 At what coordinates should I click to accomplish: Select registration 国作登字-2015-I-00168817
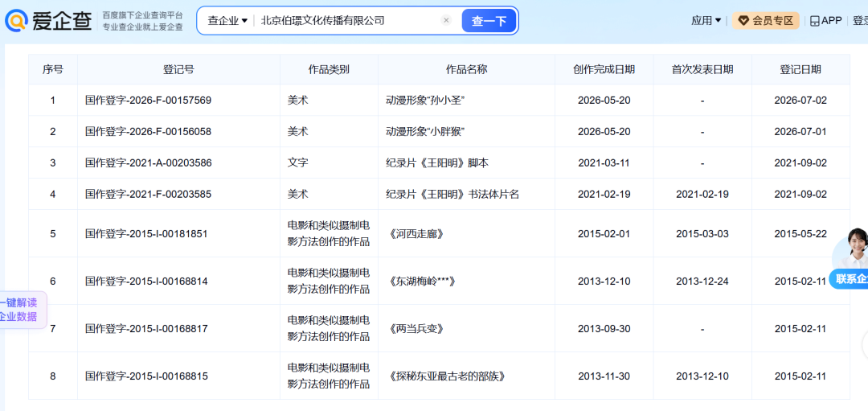pyautogui.click(x=146, y=328)
